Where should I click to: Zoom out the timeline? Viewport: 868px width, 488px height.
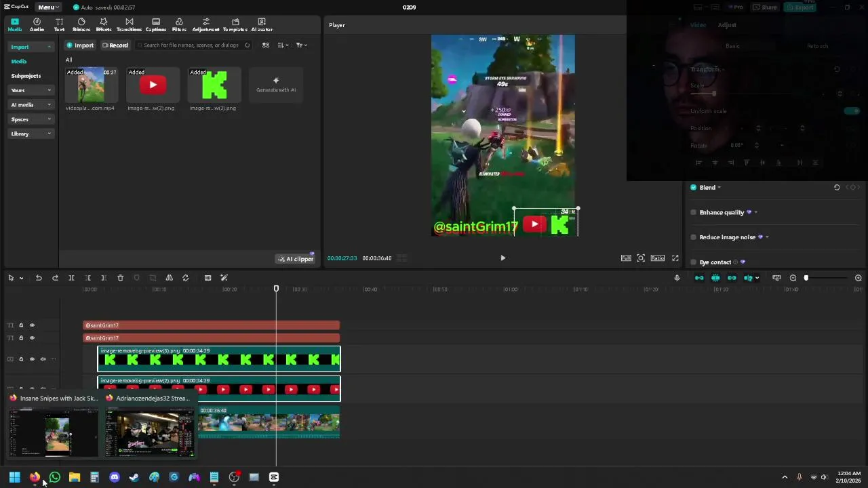pos(793,278)
